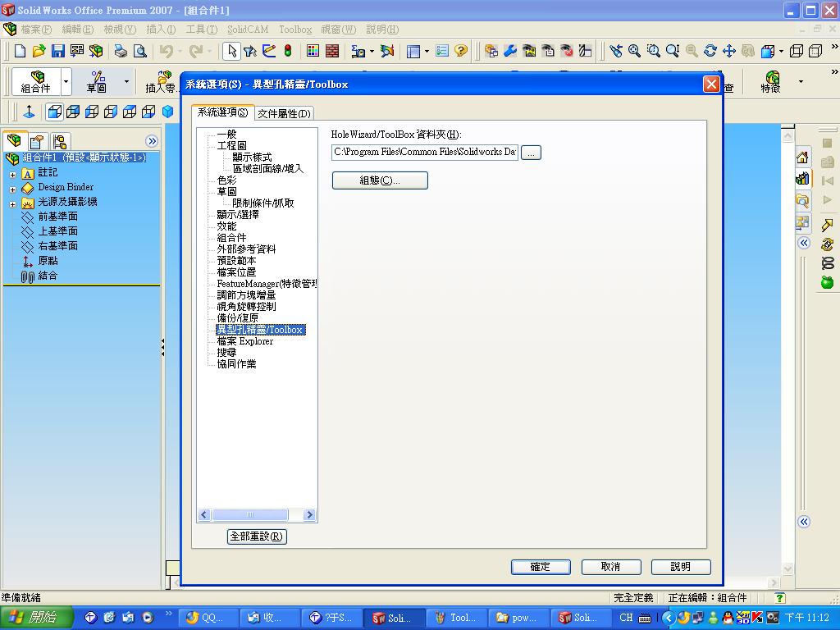Select the ConfigurationManager tab icon
840x630 pixels.
pyautogui.click(x=60, y=141)
